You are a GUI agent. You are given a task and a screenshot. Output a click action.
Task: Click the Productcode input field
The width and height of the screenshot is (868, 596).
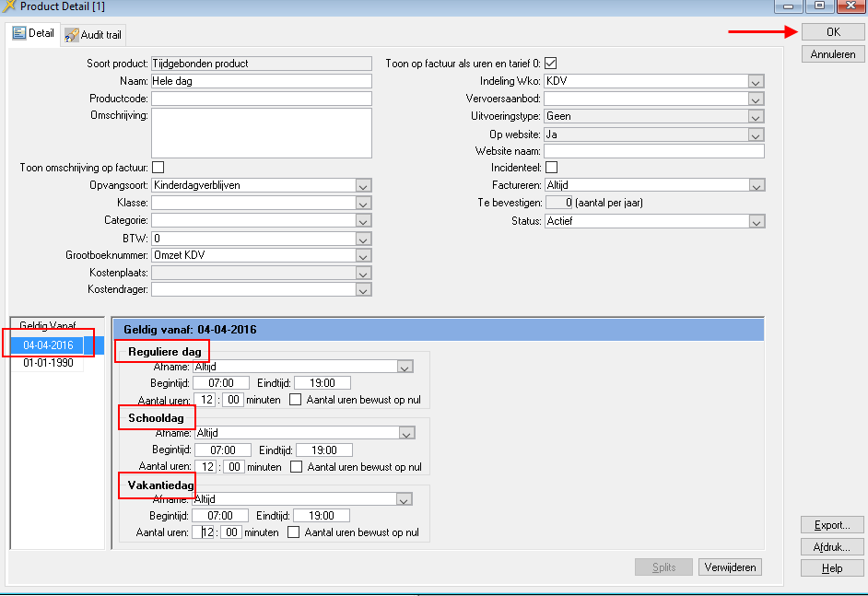click(261, 99)
